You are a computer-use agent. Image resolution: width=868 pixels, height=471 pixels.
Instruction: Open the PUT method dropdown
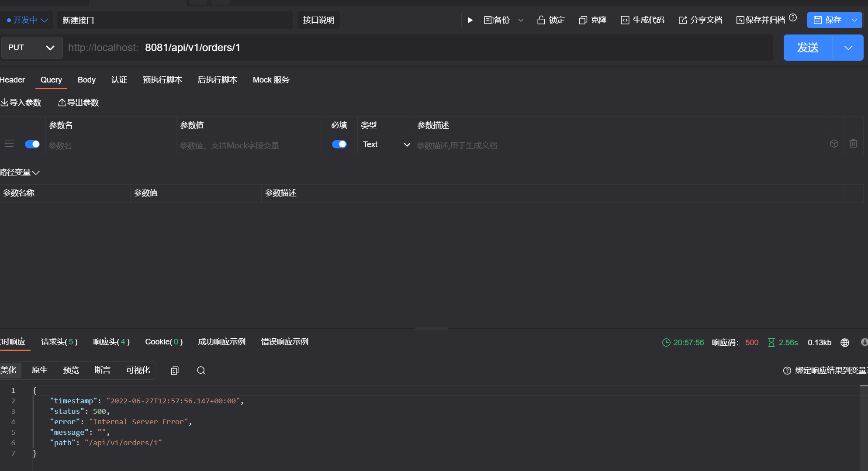[32, 48]
